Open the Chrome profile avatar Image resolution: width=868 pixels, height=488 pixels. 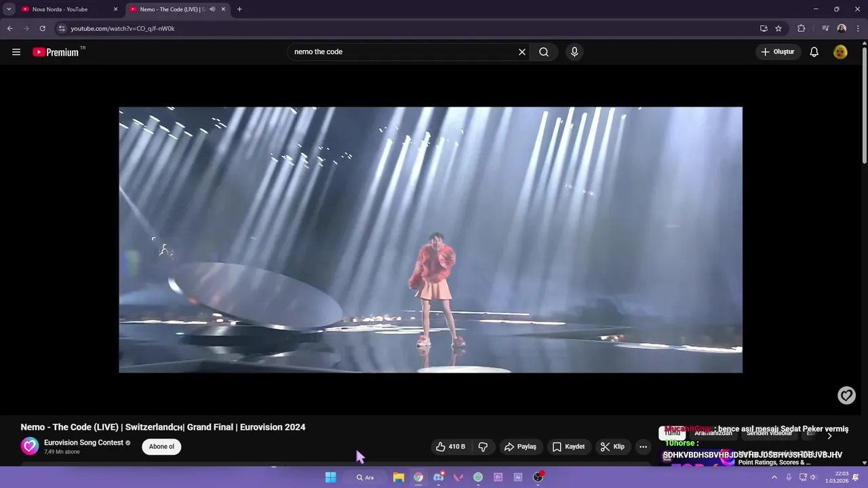(842, 28)
